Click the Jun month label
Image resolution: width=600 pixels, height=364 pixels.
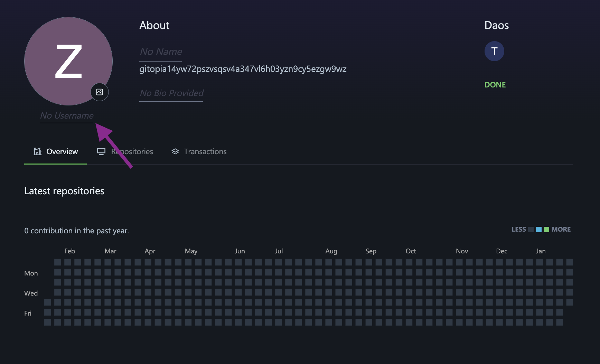(x=240, y=251)
